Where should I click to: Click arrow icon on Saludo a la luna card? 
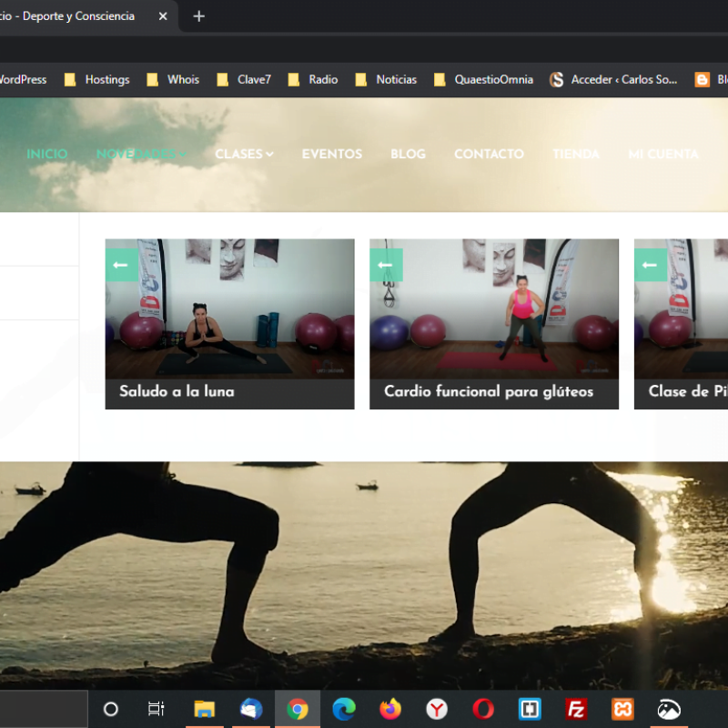121,265
